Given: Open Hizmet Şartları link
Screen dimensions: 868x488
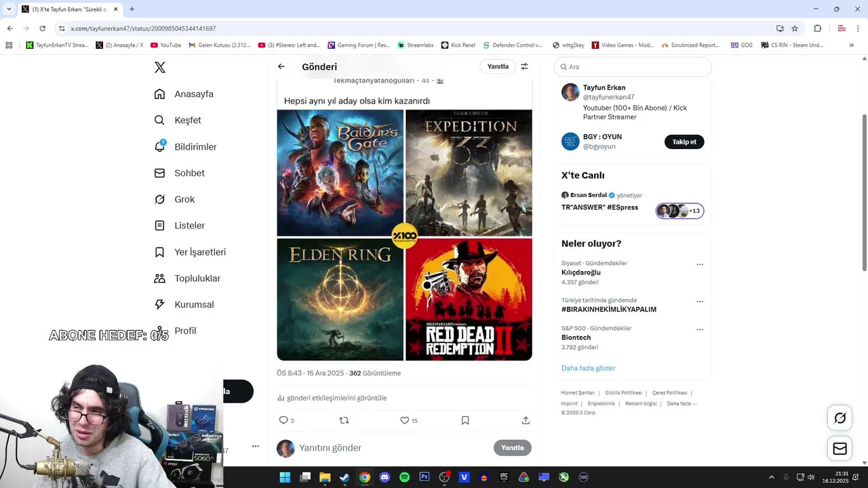Looking at the screenshot, I should (578, 393).
